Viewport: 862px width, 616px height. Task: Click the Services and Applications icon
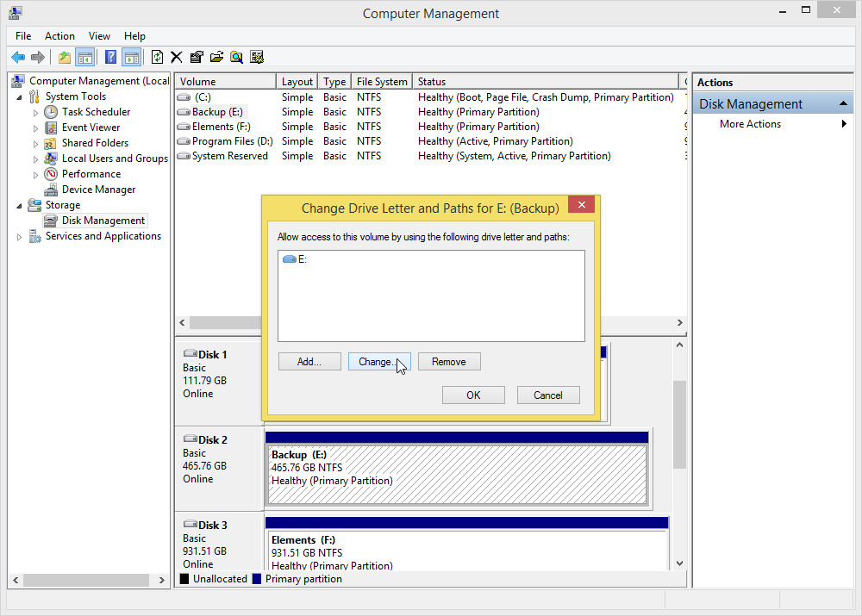[35, 236]
